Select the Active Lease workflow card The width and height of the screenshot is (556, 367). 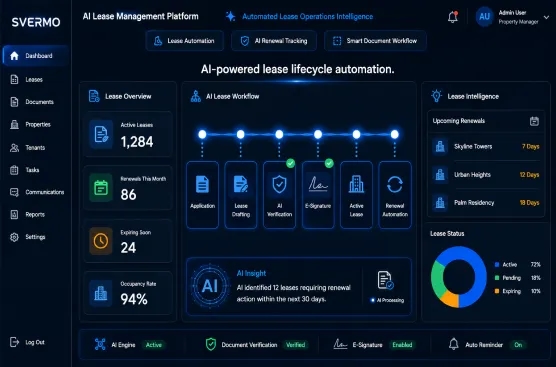point(356,195)
